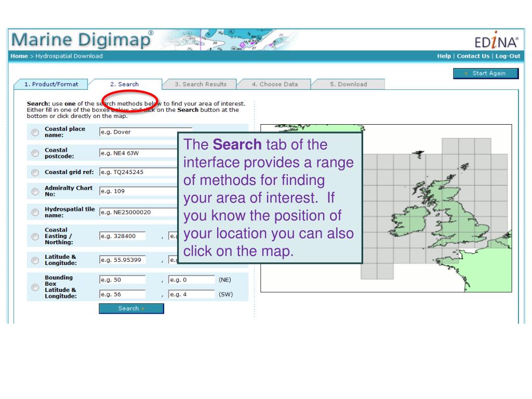Click the Marine Digimap logo
The width and height of the screenshot is (532, 399).
(82, 39)
